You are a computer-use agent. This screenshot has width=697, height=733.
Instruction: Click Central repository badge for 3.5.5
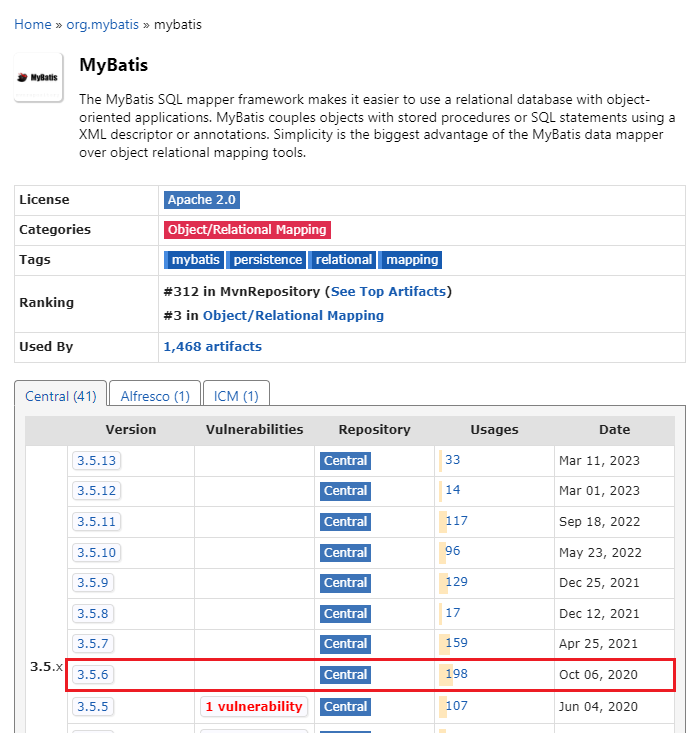point(345,706)
